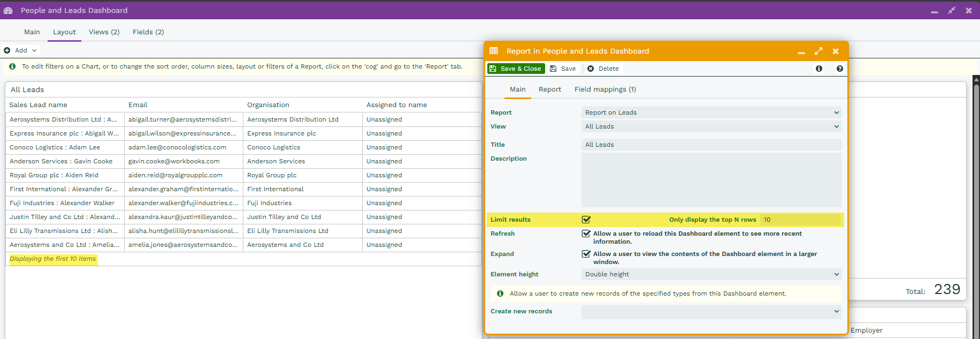
Task: Click the Description text area
Action: click(711, 180)
